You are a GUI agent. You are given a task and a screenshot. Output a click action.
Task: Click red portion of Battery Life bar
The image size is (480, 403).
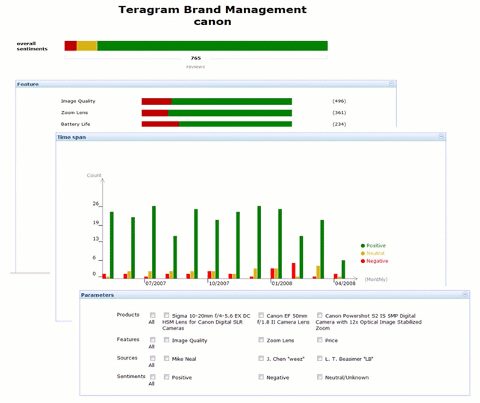(x=160, y=124)
